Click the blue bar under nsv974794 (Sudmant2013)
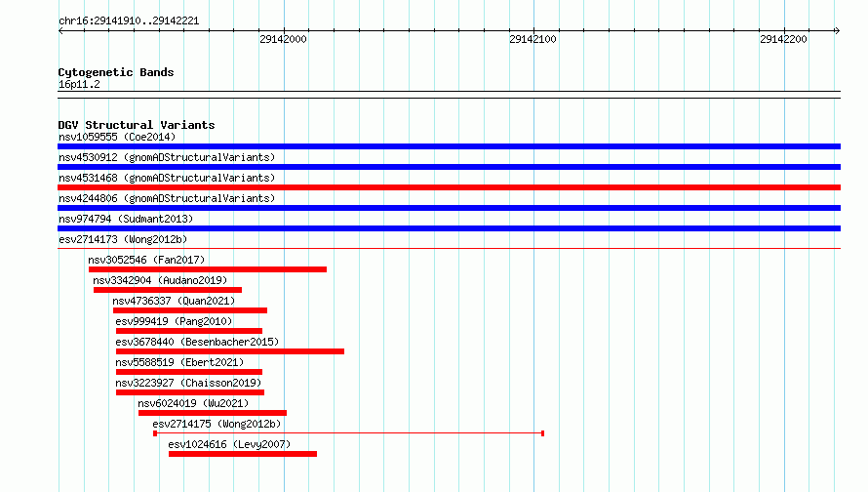Viewport: 868px width, 492px height. coord(449,228)
